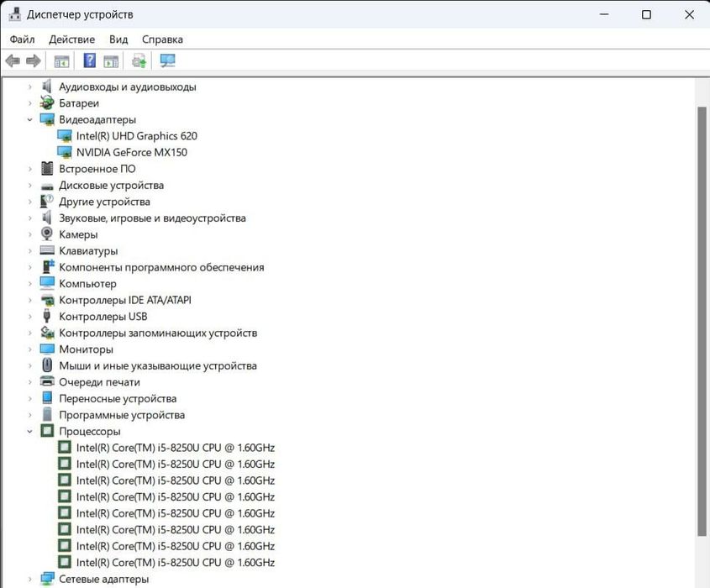The image size is (710, 588).
Task: Open the Действие menu
Action: [x=71, y=39]
